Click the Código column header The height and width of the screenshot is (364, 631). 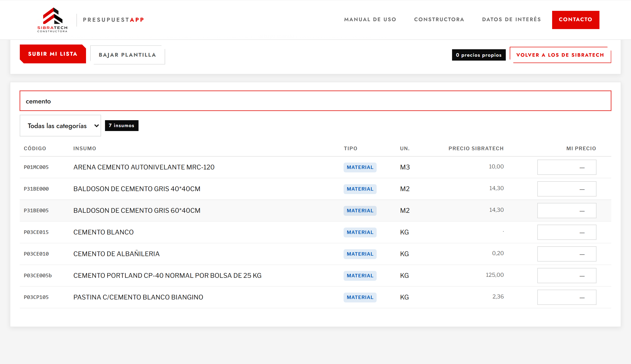point(35,149)
